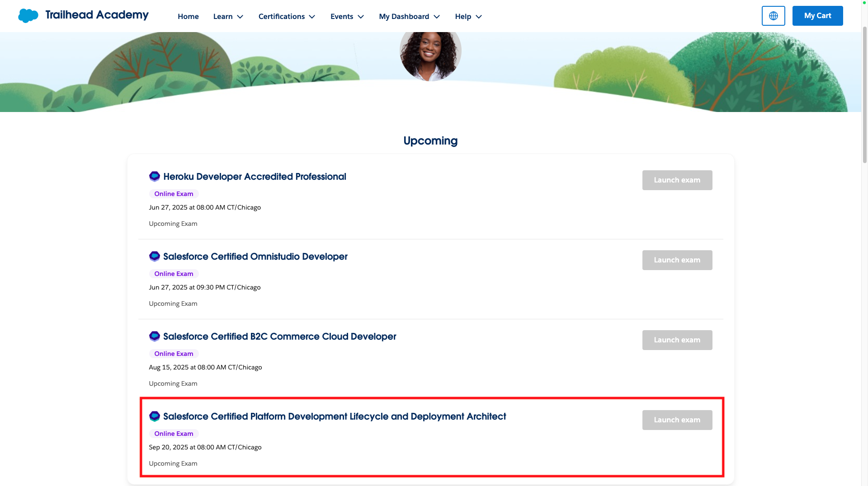Click Upcoming Exam status under Platform Development Lifecycle
Screen dimensions: 868x486
point(173,463)
